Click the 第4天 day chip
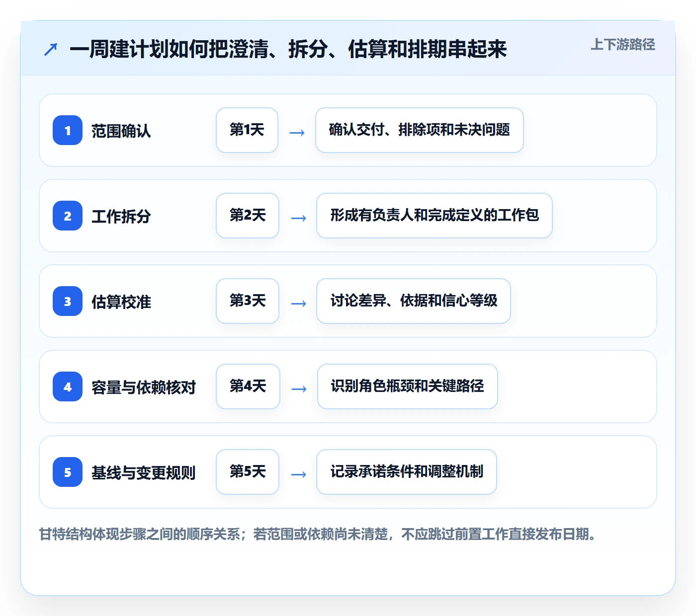 coord(248,386)
